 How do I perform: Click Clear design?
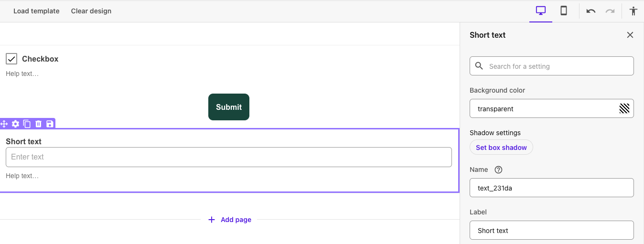tap(91, 11)
